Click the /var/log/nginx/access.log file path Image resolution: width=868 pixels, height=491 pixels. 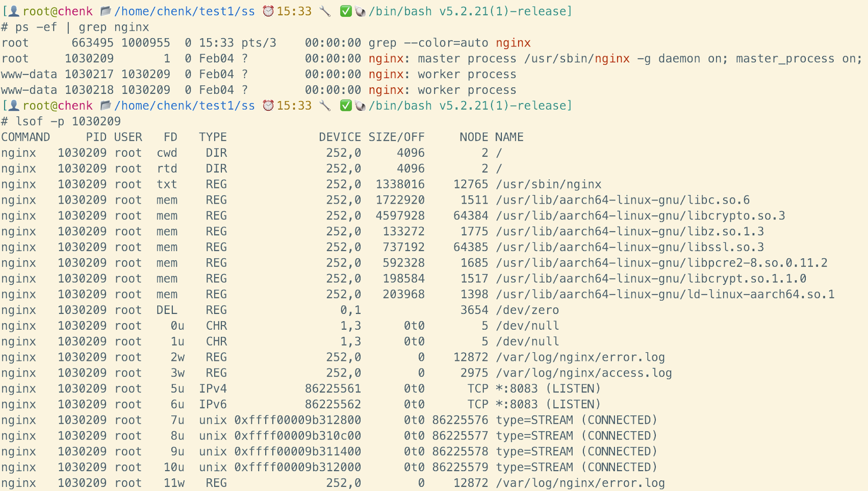[x=583, y=373]
